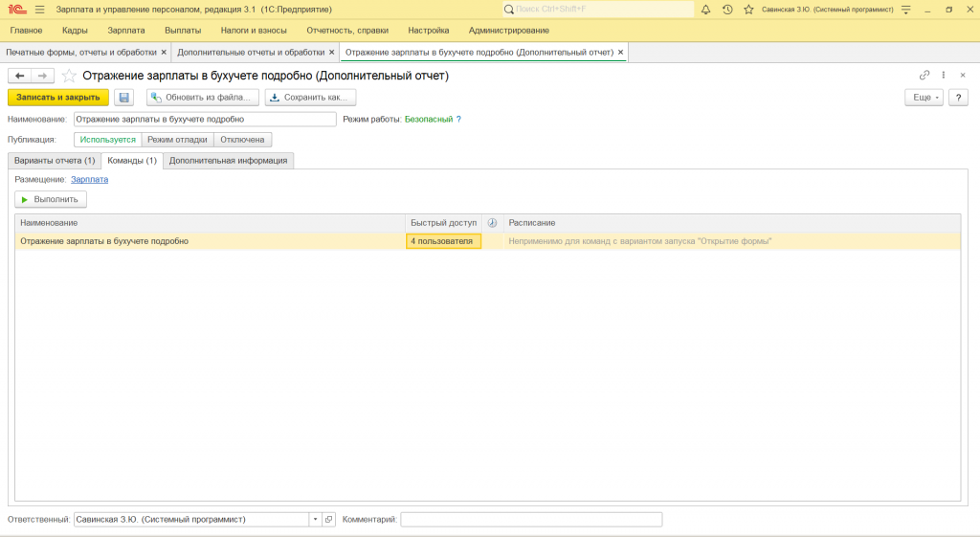Open the Зарплата placement link

(89, 179)
